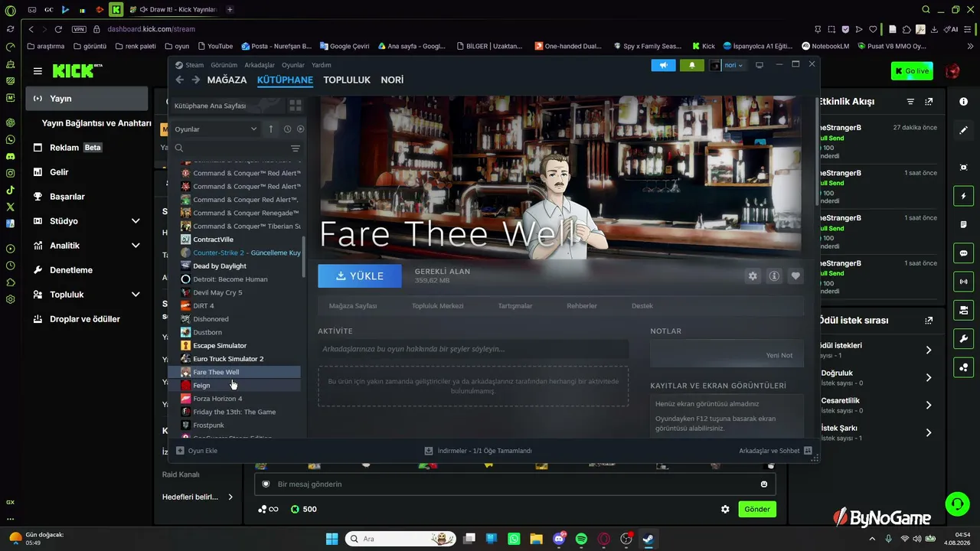Click the Steam announcements megaphone button
Image resolution: width=980 pixels, height=551 pixels.
pos(663,65)
